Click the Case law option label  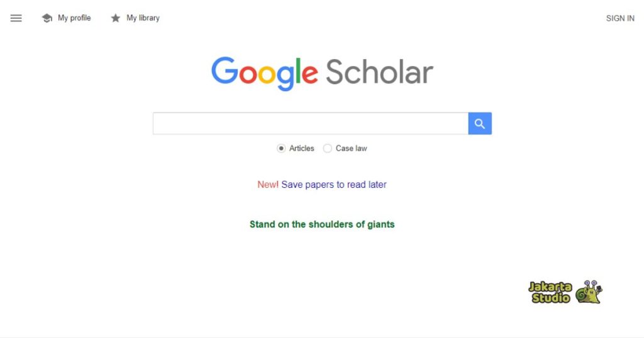coord(352,148)
